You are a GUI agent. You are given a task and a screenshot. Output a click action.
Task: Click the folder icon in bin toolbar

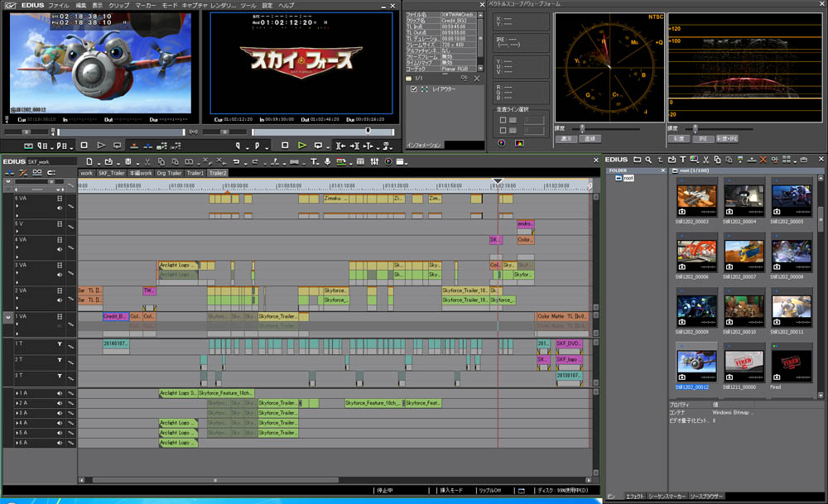(637, 160)
